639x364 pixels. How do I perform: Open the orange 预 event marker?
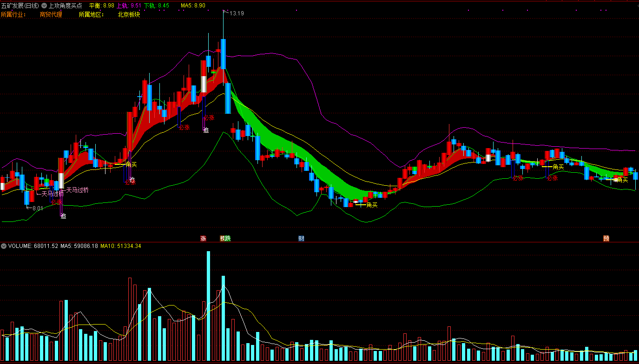[606, 239]
